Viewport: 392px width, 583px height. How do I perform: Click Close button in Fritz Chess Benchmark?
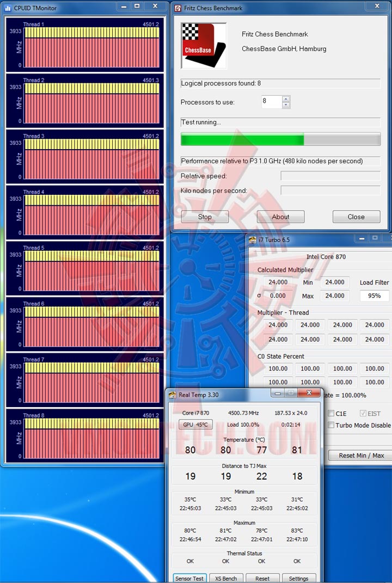tap(356, 217)
